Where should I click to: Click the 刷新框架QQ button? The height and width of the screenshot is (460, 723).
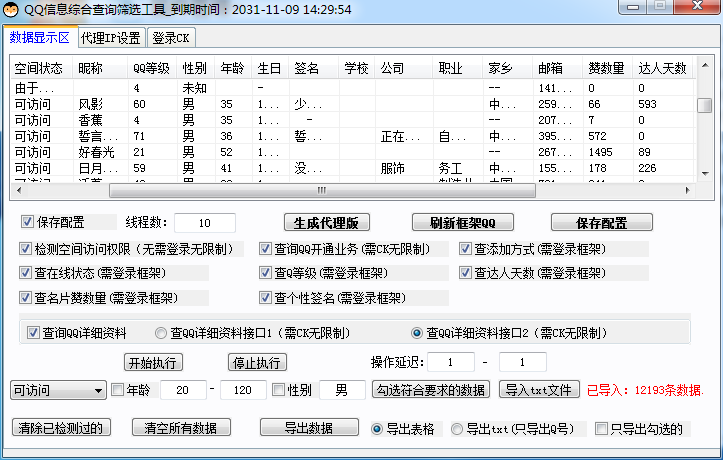462,223
